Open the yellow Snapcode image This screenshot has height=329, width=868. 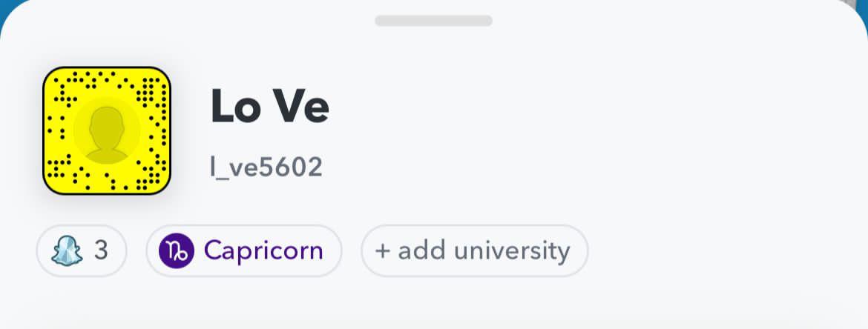[107, 131]
